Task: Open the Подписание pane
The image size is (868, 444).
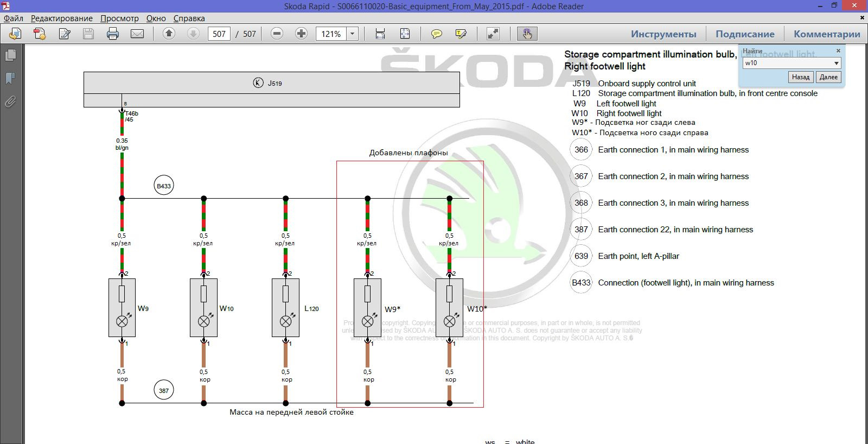Action: coord(745,34)
